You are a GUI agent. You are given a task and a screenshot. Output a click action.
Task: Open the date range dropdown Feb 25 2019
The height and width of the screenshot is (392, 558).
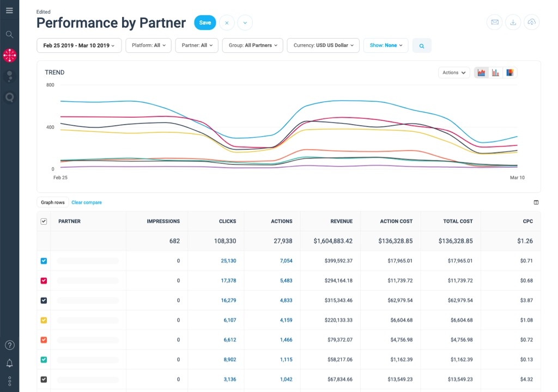pyautogui.click(x=79, y=46)
